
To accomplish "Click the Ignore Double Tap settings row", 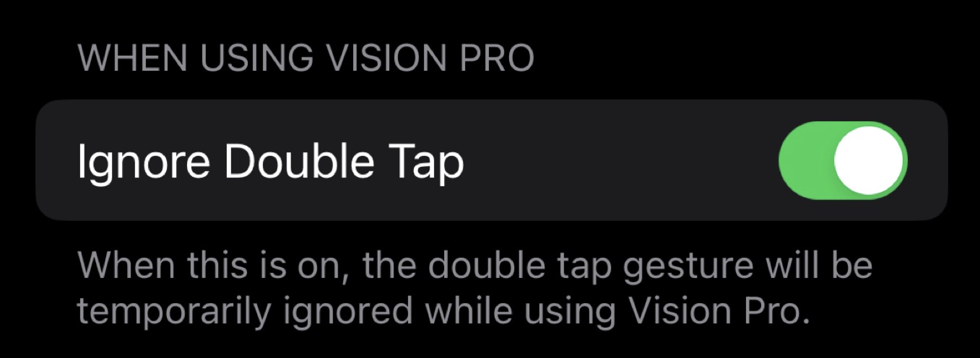I will click(x=491, y=160).
